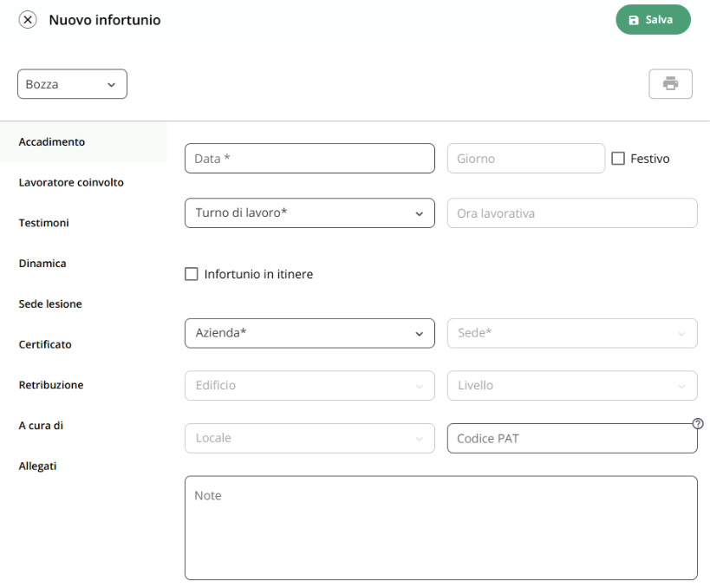This screenshot has width=710, height=588.
Task: Open the Dinamica section
Action: [42, 264]
